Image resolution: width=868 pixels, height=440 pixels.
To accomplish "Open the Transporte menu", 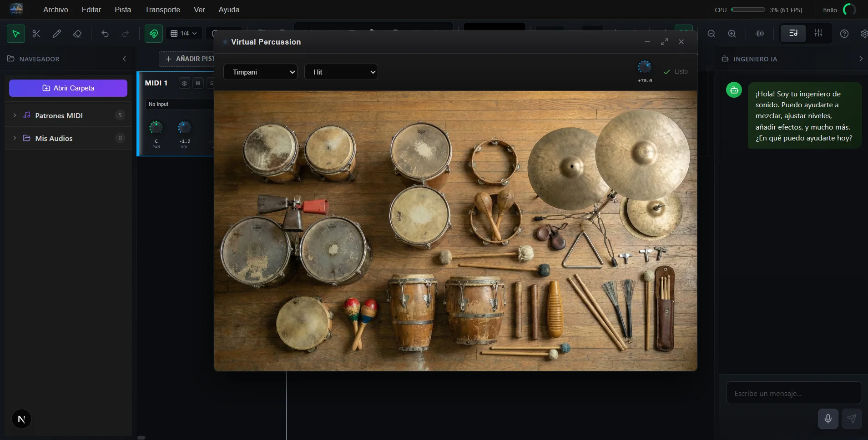I will 162,10.
